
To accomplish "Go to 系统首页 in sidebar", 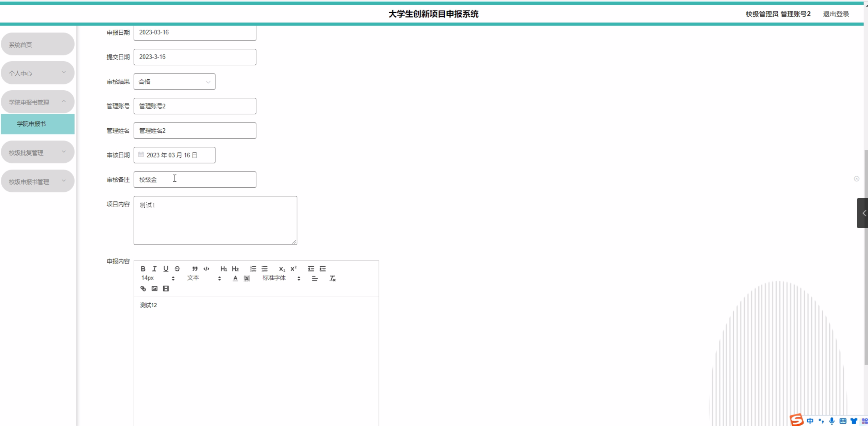I will (38, 45).
